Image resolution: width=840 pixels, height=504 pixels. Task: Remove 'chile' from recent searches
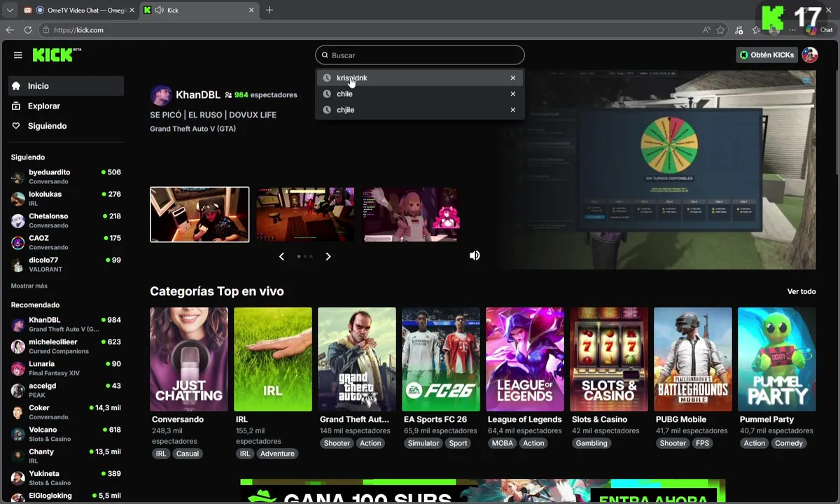pos(512,94)
